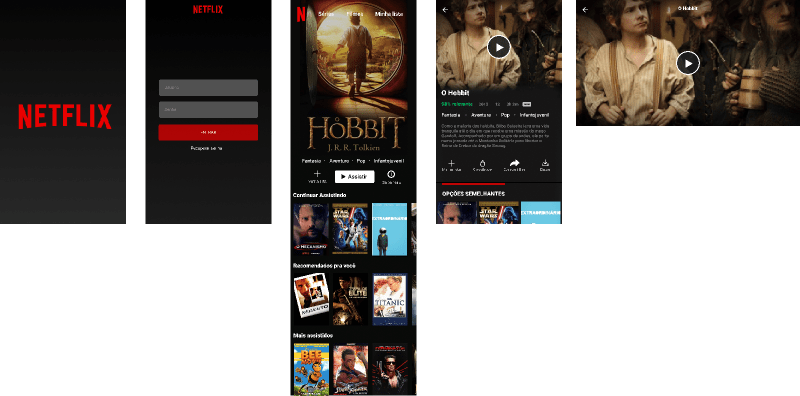
Task: Click the Netflix N logo on home screen
Action: [301, 15]
